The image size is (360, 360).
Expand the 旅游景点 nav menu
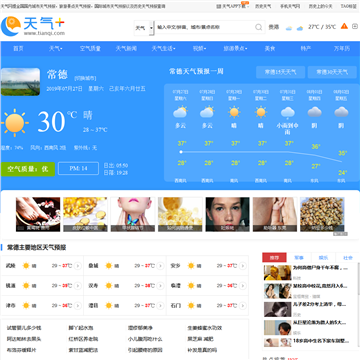235,49
